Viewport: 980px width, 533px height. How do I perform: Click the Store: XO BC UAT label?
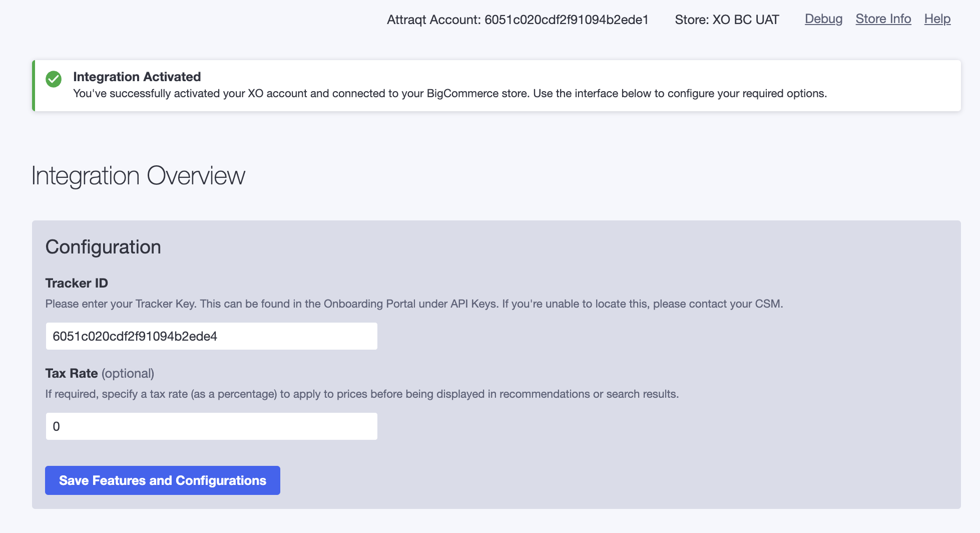point(727,20)
